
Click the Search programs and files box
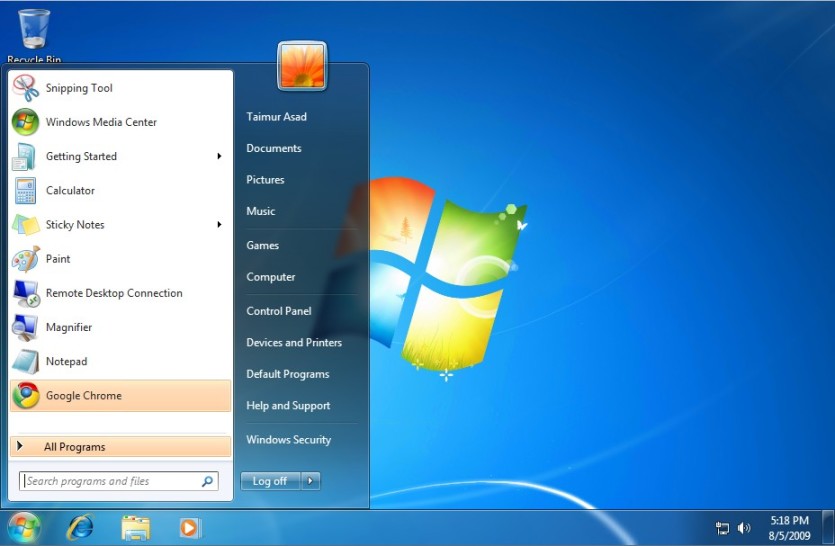point(118,481)
